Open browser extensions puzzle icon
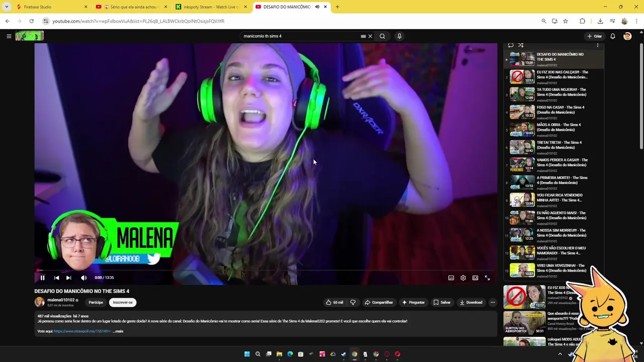The image size is (644, 362). pos(582,21)
